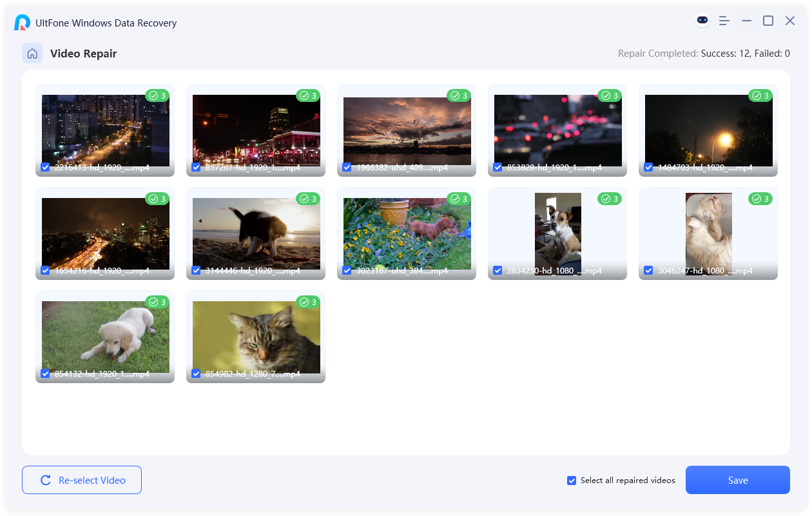This screenshot has width=812, height=516.
Task: Open the AI assistant robot icon
Action: [x=702, y=20]
